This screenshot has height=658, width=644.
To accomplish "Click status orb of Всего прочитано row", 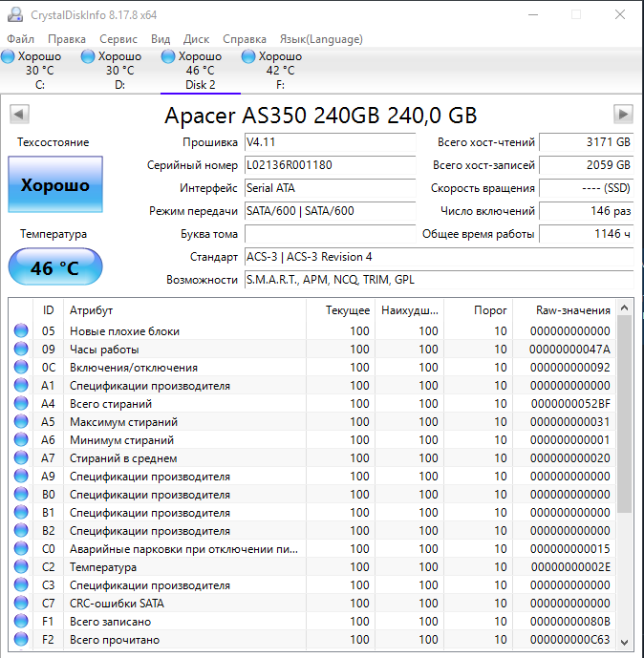I will pos(21,639).
